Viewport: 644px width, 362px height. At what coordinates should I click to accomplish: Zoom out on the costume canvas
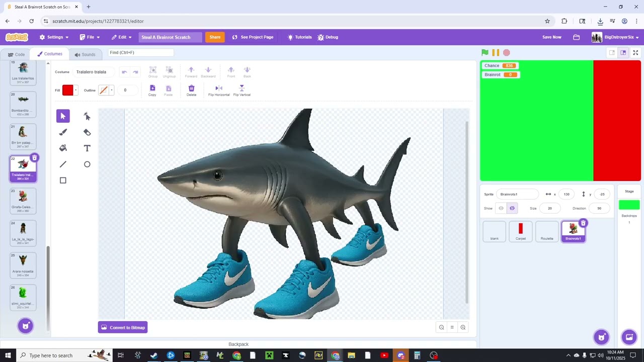pos(441,327)
